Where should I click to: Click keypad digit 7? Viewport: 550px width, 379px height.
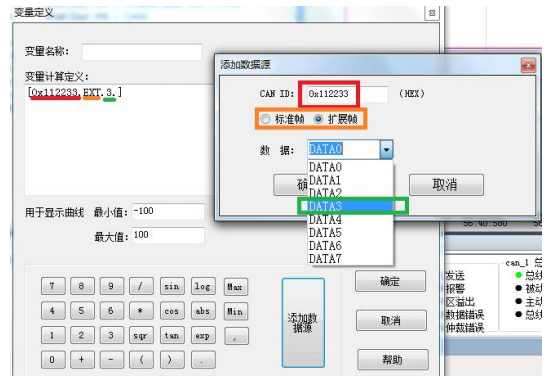[53, 286]
